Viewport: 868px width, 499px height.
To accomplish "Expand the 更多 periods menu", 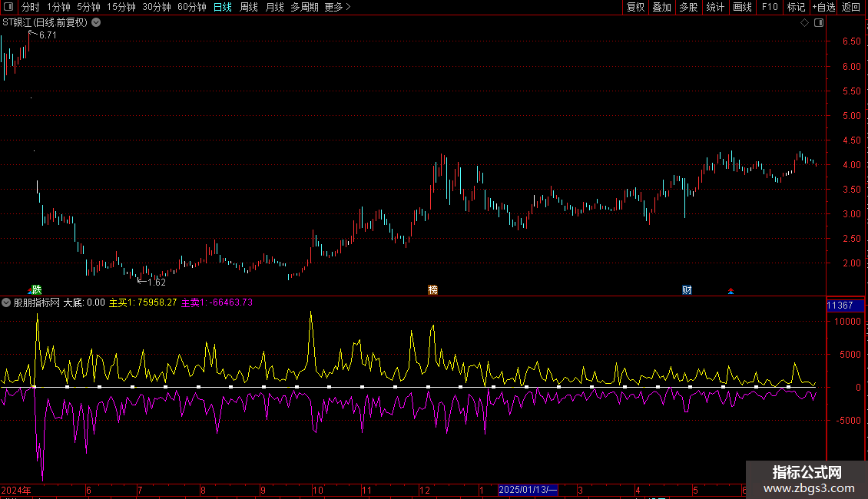I will click(338, 7).
